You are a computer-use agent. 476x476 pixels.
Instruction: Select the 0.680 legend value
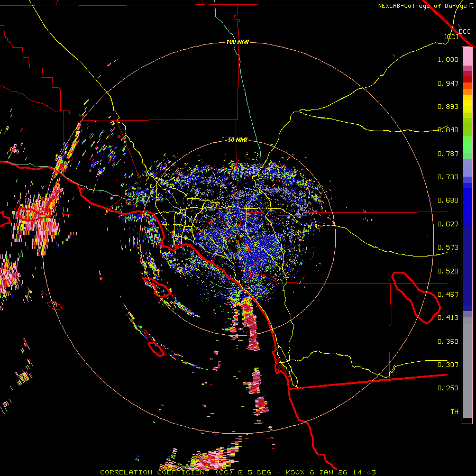(x=448, y=200)
